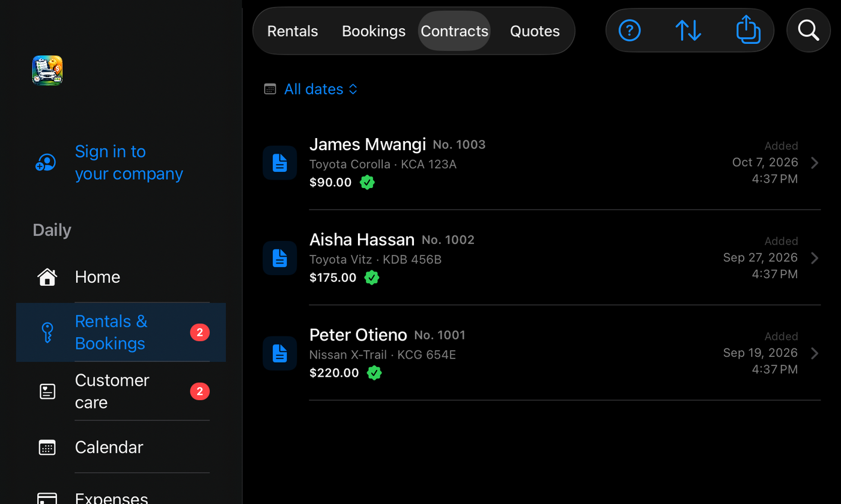Click the Sep 19, 2026 added date

761,353
